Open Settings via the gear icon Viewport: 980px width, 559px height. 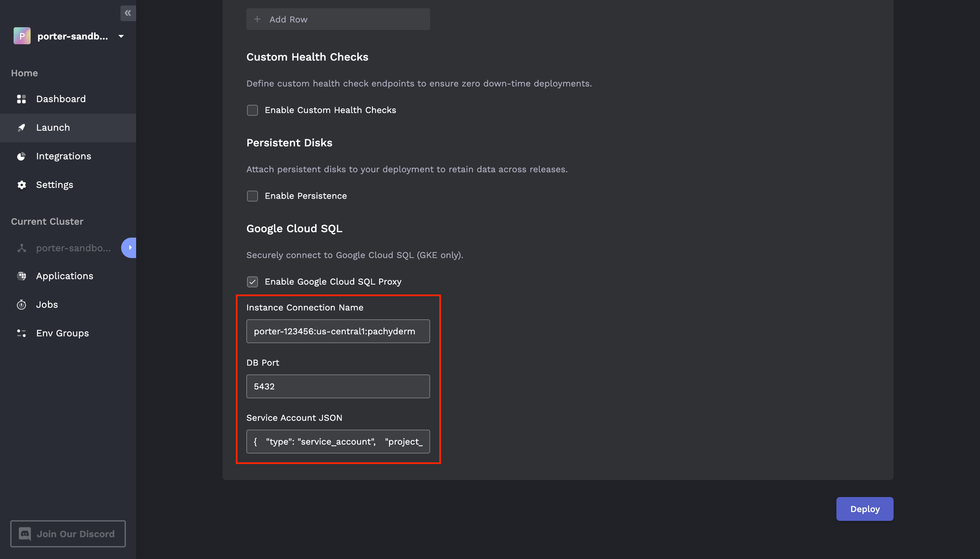point(21,185)
